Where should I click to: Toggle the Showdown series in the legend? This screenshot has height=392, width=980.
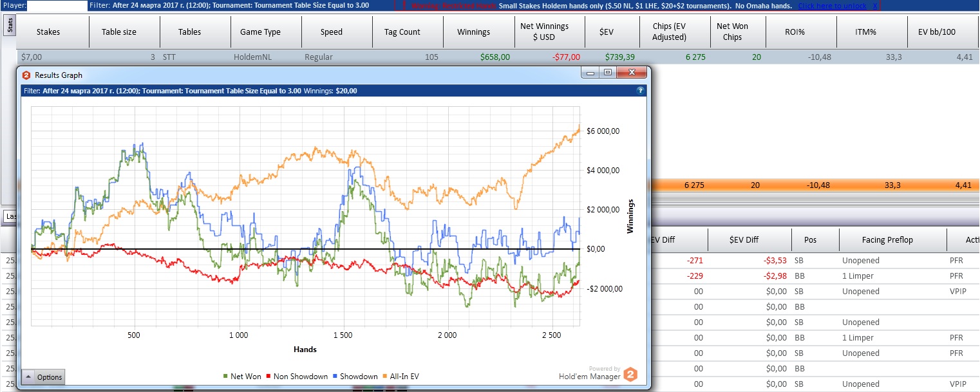pyautogui.click(x=358, y=377)
